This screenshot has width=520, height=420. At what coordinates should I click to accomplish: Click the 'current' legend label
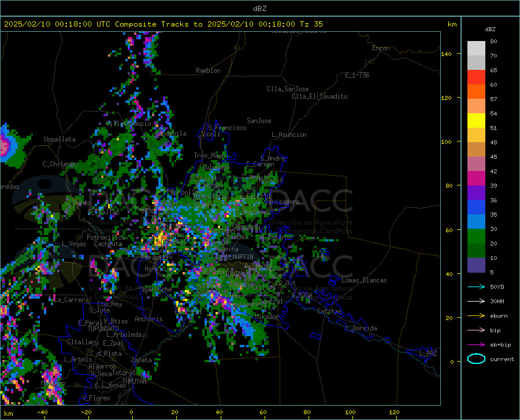pyautogui.click(x=502, y=359)
